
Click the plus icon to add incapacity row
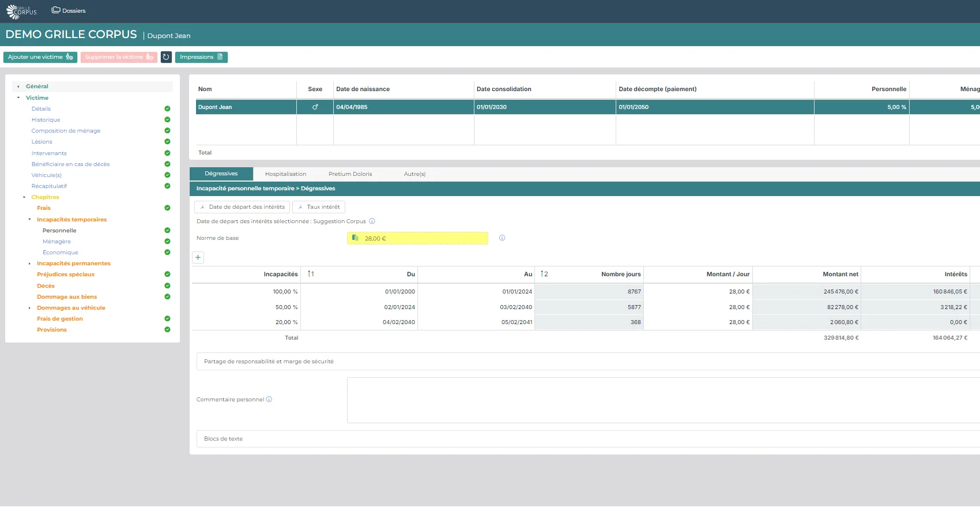coord(198,258)
